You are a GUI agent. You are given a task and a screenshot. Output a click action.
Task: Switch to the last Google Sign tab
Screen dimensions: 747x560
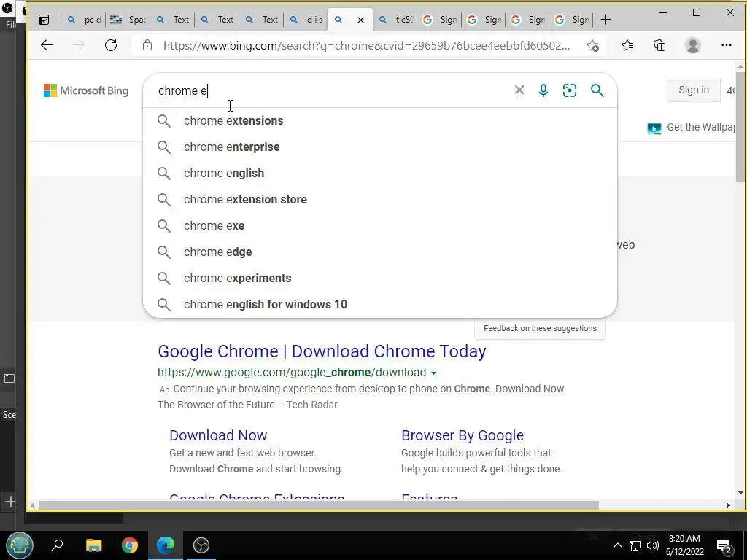pos(572,20)
